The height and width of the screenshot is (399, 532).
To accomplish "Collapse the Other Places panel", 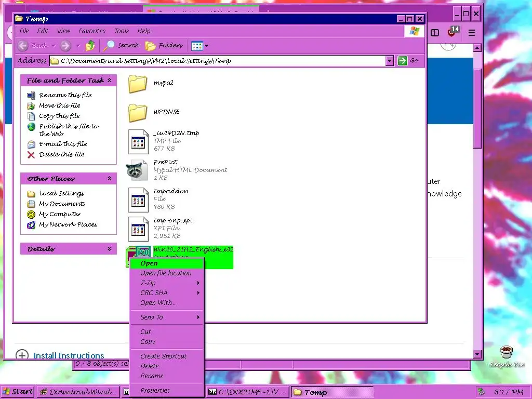I will [x=109, y=179].
